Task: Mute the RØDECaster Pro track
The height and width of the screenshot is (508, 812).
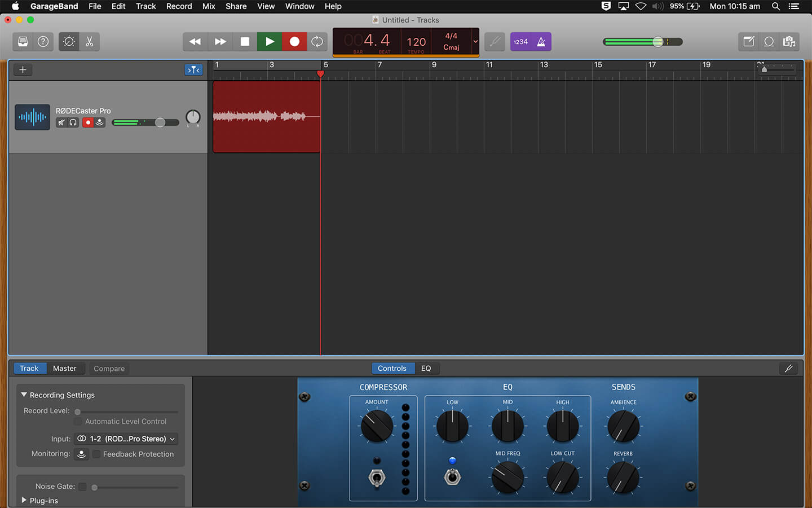Action: (61, 122)
